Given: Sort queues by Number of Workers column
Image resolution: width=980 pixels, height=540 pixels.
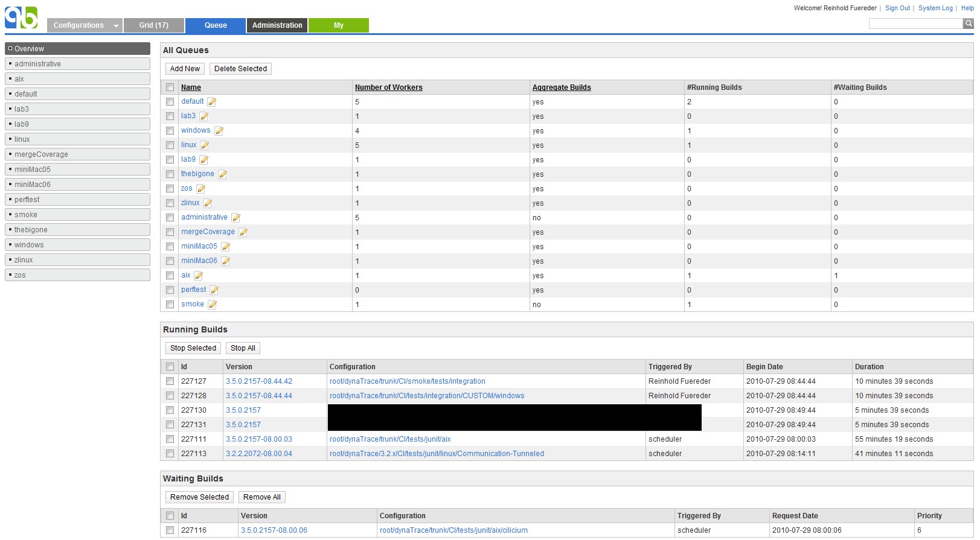Looking at the screenshot, I should [388, 87].
